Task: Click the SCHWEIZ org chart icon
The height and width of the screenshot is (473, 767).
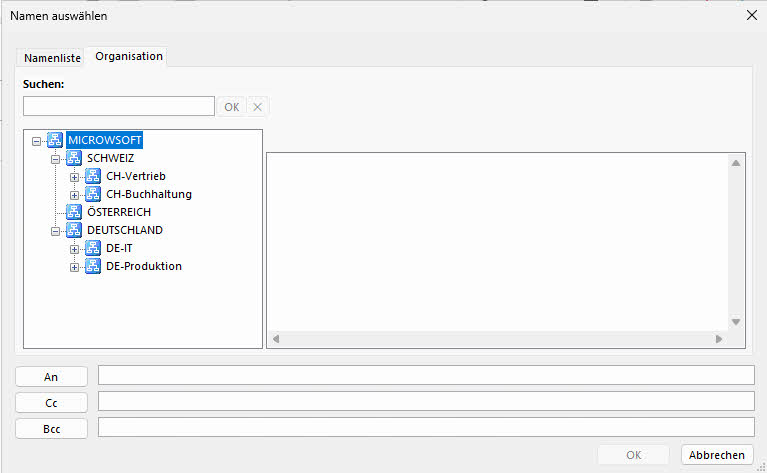Action: coord(74,158)
